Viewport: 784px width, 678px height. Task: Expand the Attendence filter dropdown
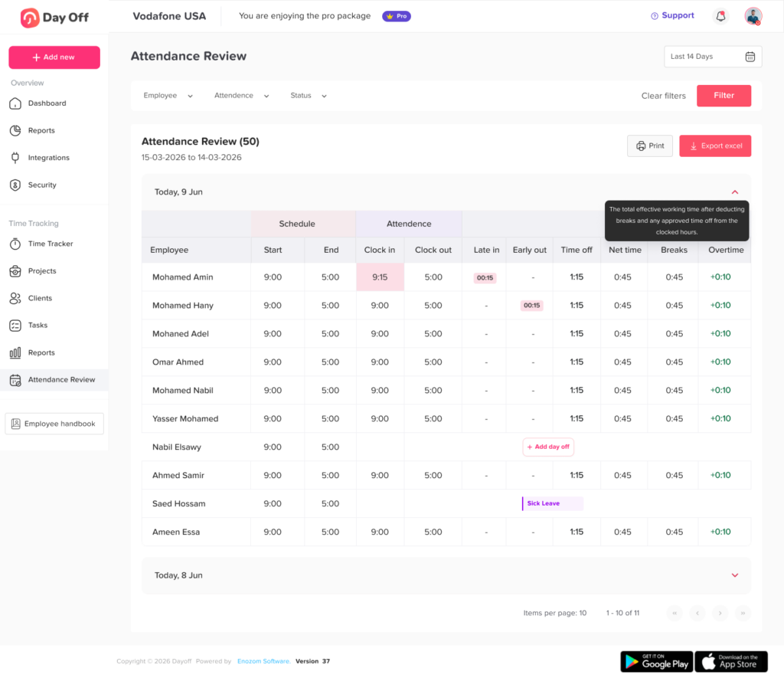click(x=241, y=96)
